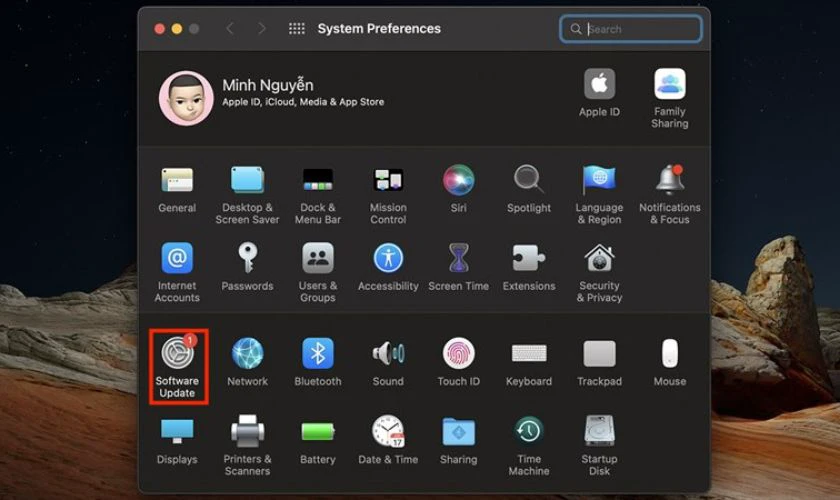The image size is (840, 500).
Task: Click 'Apple ID, iCloud, Media & App Store' text
Action: 303,102
